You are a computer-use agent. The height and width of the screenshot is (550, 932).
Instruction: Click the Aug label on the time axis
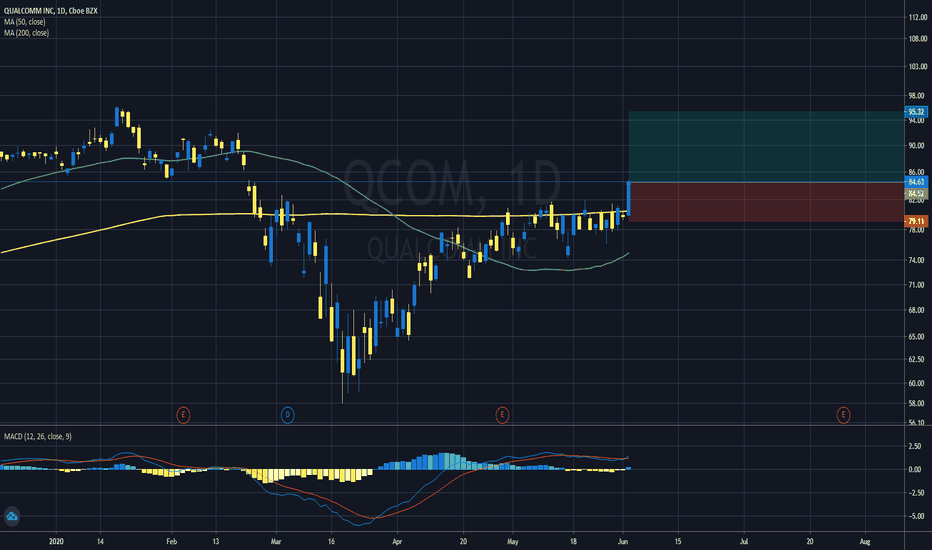point(865,542)
